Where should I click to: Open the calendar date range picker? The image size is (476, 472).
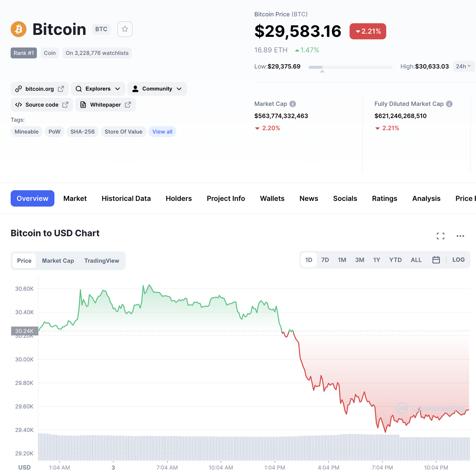pos(436,260)
